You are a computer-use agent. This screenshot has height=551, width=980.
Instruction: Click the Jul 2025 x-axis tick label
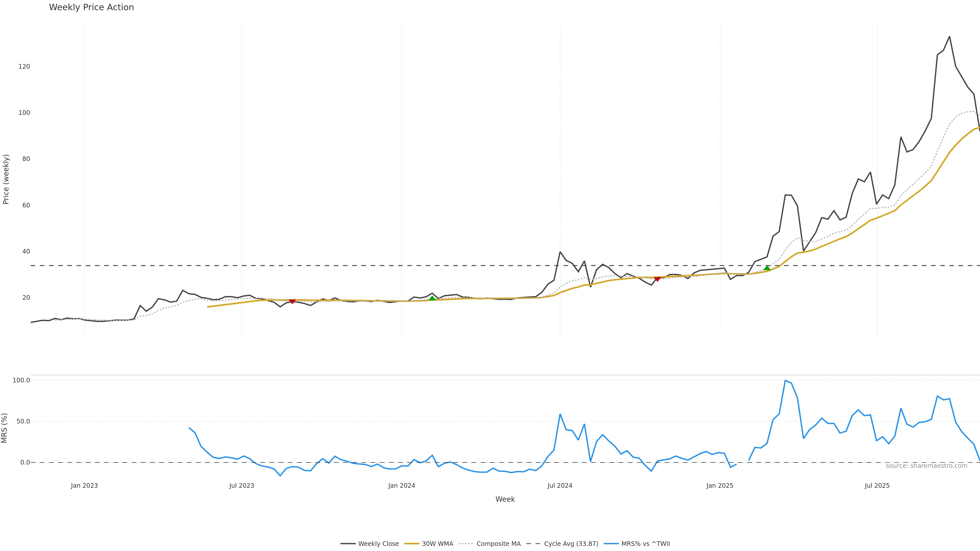click(877, 486)
